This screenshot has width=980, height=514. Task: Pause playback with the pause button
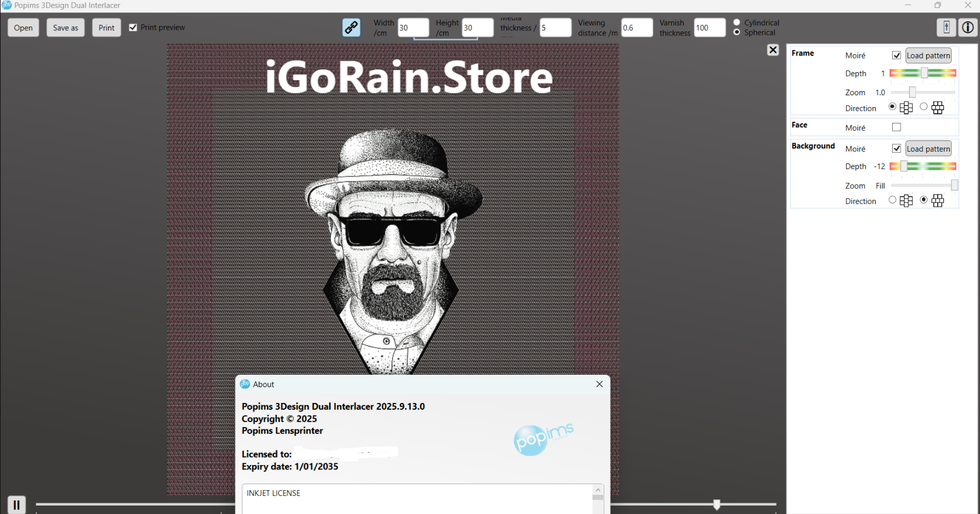click(16, 504)
